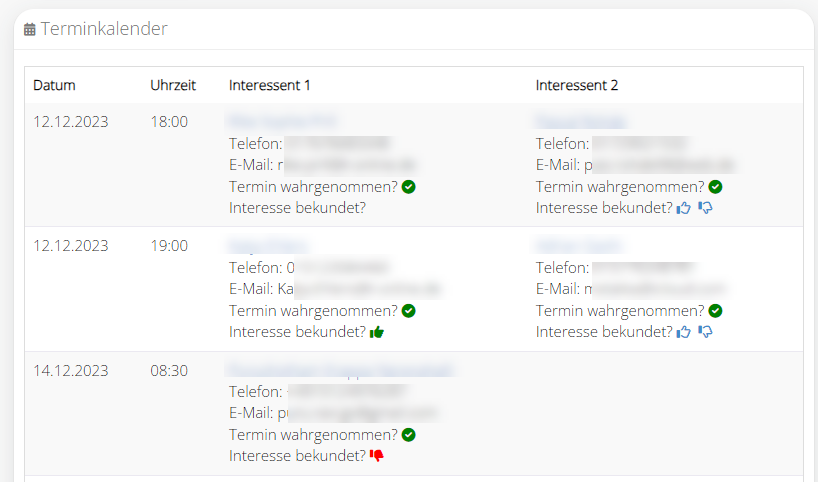Toggle attended checkmark for Interessent 2 at 19:00
This screenshot has width=818, height=482.
pos(715,311)
